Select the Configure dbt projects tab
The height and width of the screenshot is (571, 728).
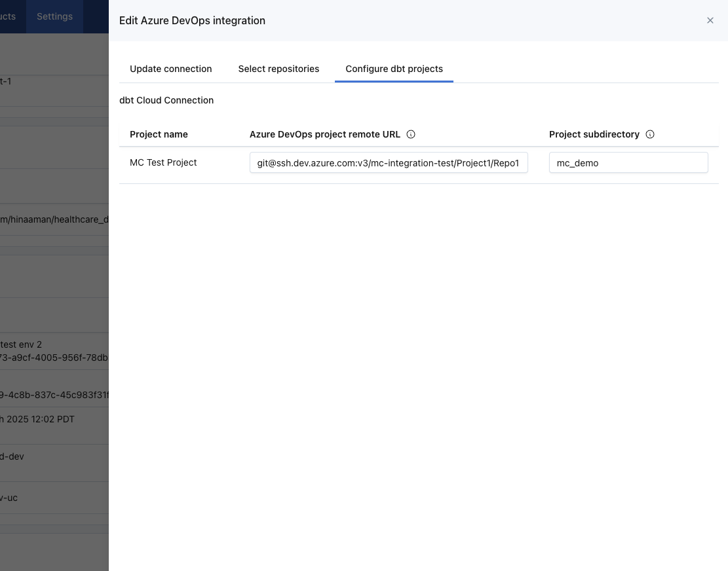[x=394, y=69]
